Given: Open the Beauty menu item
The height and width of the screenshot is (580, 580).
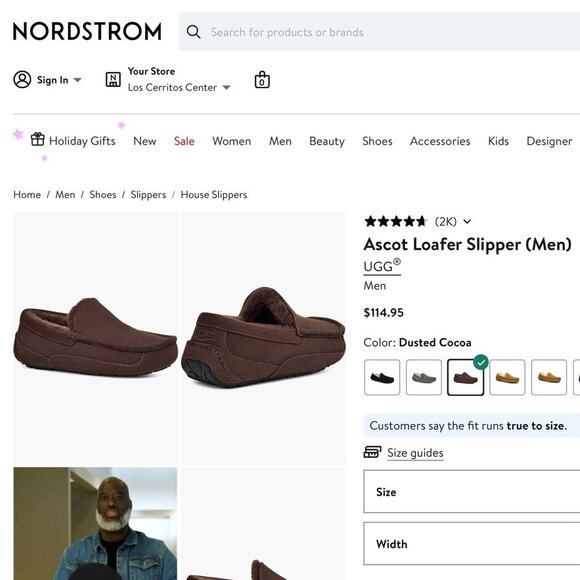Looking at the screenshot, I should [x=327, y=141].
